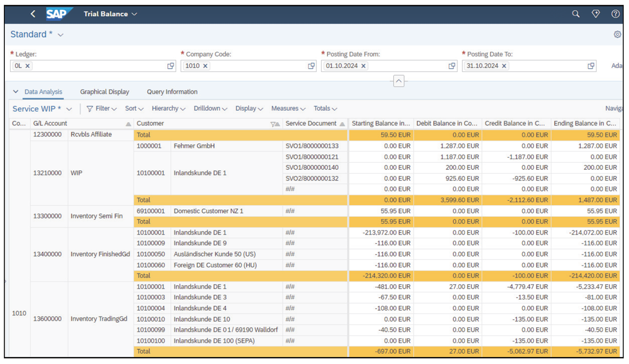Image resolution: width=629 pixels, height=364 pixels.
Task: Click the Debit Balance column header
Action: pos(447,124)
